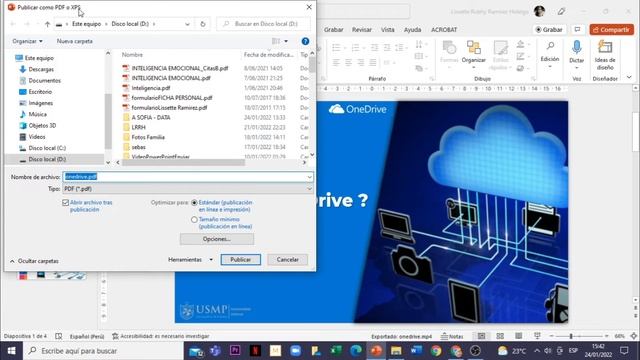Viewport: 640px width, 360px height.
Task: Click the Grabar button at top right
Action: 549,29
